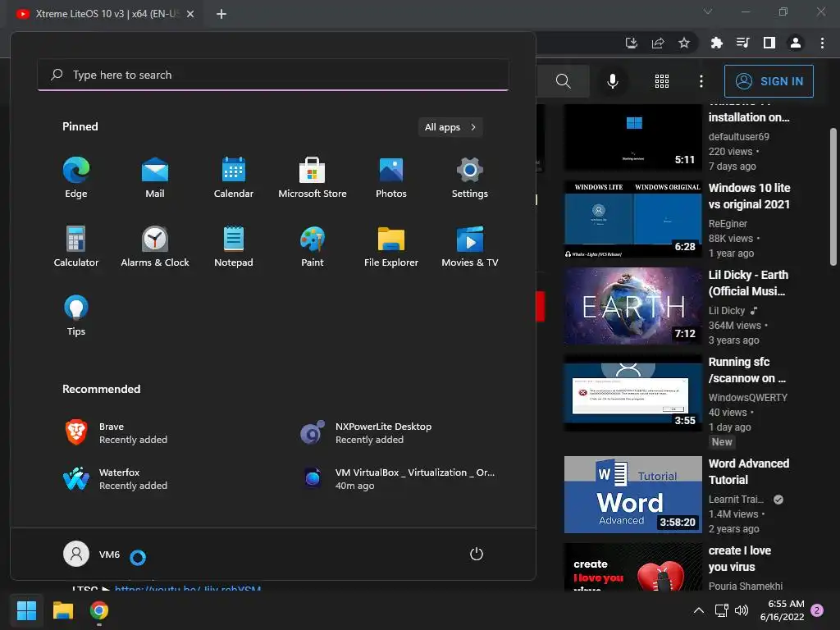Image resolution: width=840 pixels, height=630 pixels.
Task: Open Settings from pinned apps
Action: 470,177
